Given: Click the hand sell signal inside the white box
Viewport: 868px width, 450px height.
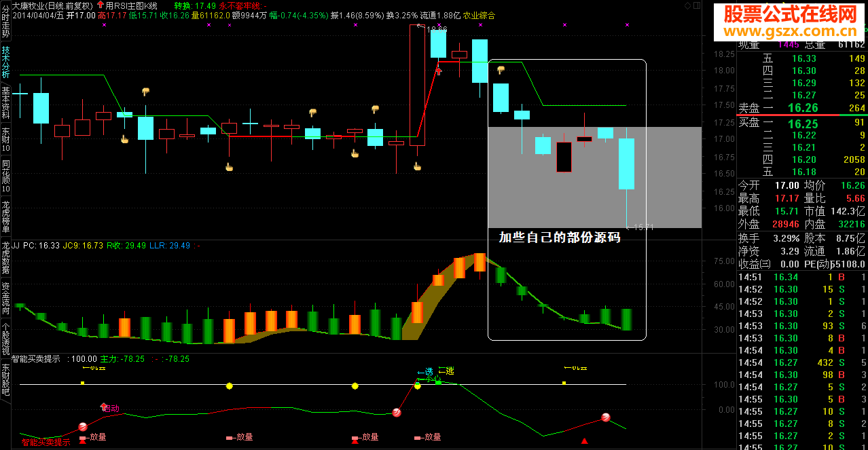Looking at the screenshot, I should point(501,70).
